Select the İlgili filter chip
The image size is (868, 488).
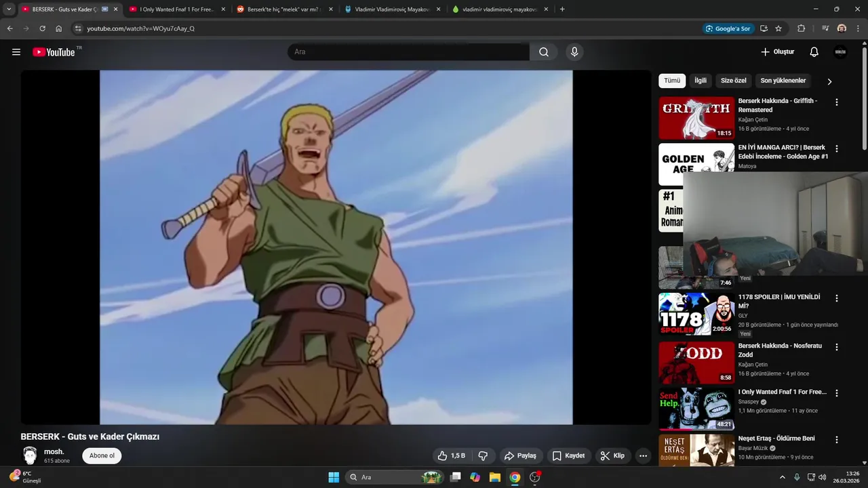tap(701, 81)
